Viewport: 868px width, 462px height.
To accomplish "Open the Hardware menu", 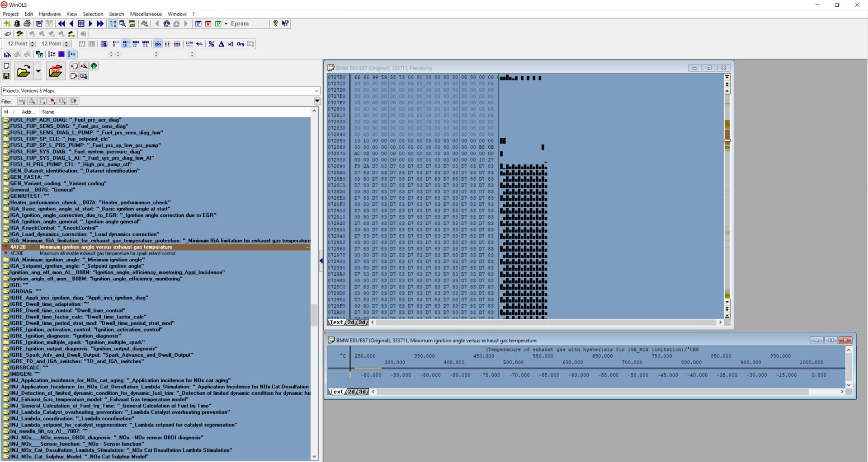I will [x=50, y=14].
